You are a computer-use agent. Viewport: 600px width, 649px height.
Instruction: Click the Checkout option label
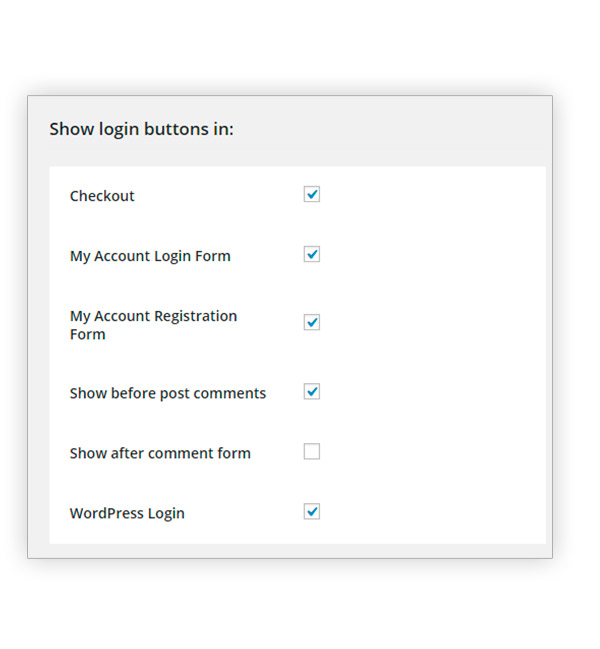pyautogui.click(x=102, y=196)
